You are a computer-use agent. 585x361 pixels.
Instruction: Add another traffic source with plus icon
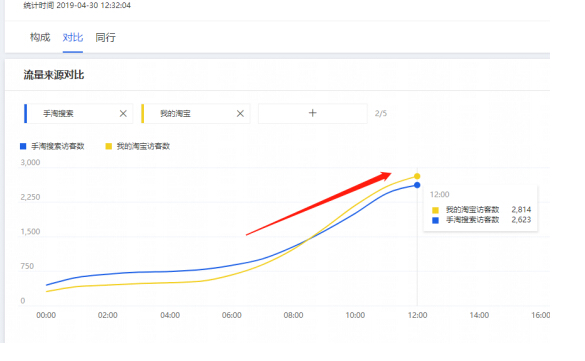(313, 113)
